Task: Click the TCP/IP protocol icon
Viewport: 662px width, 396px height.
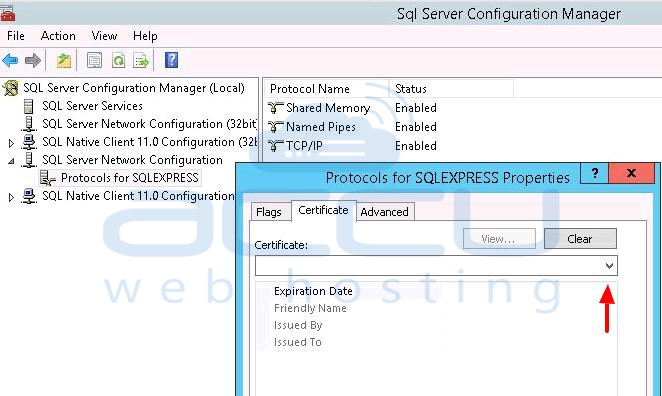Action: point(275,146)
